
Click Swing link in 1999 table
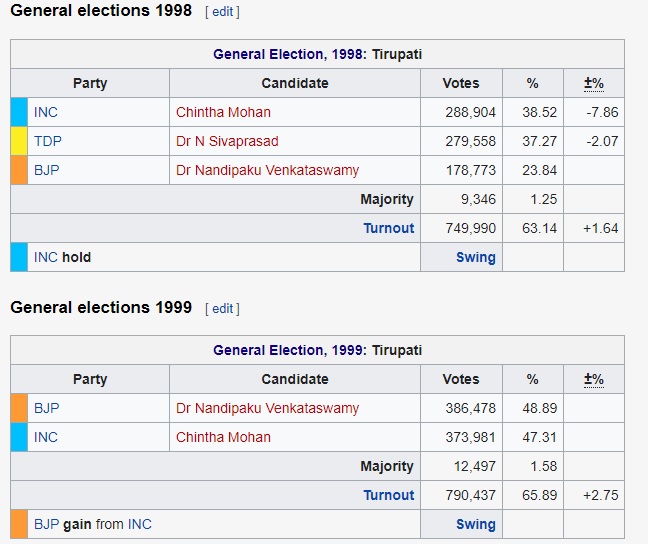(476, 524)
